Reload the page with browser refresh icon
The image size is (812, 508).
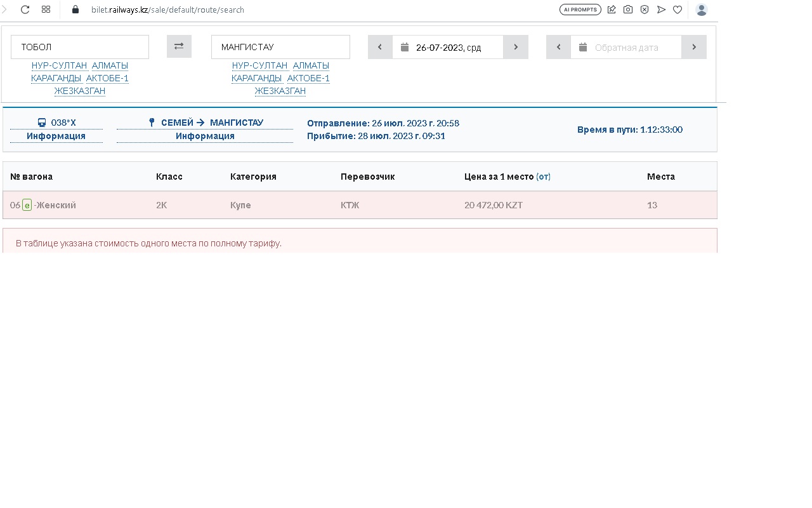25,10
